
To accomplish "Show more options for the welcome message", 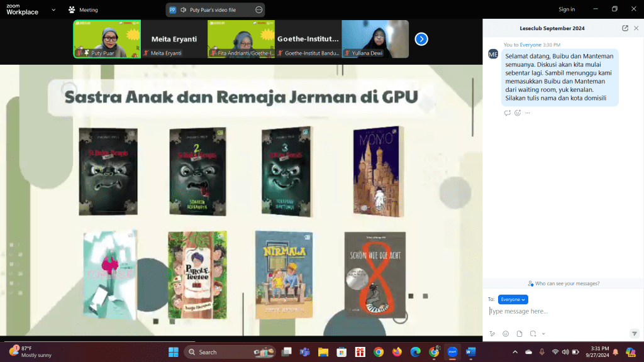I will point(528,113).
